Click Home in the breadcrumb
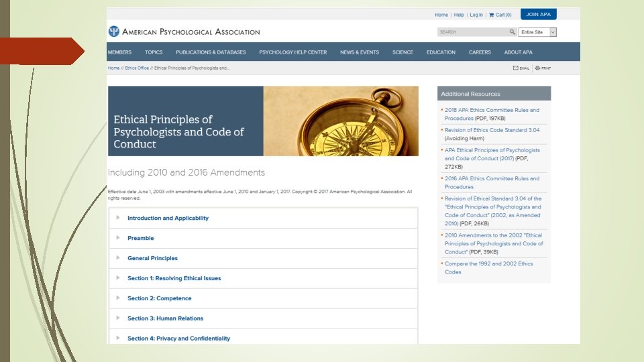The image size is (644, 362). (x=113, y=68)
